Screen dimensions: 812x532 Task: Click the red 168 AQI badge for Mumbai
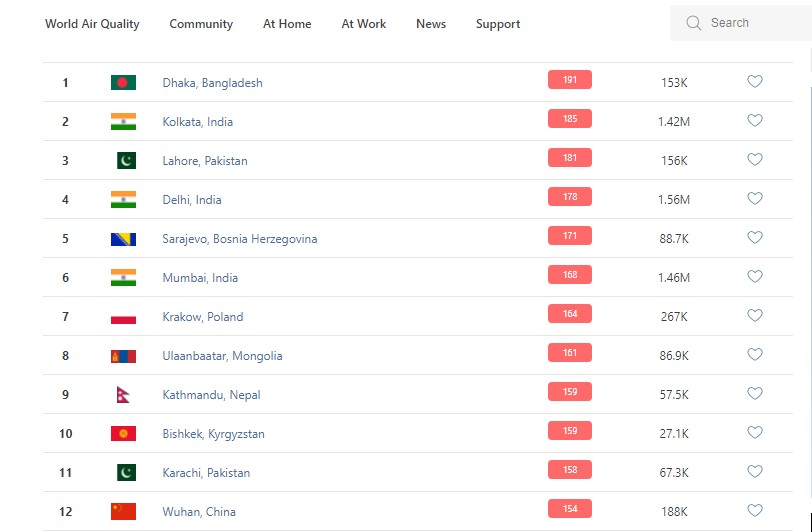pyautogui.click(x=570, y=276)
